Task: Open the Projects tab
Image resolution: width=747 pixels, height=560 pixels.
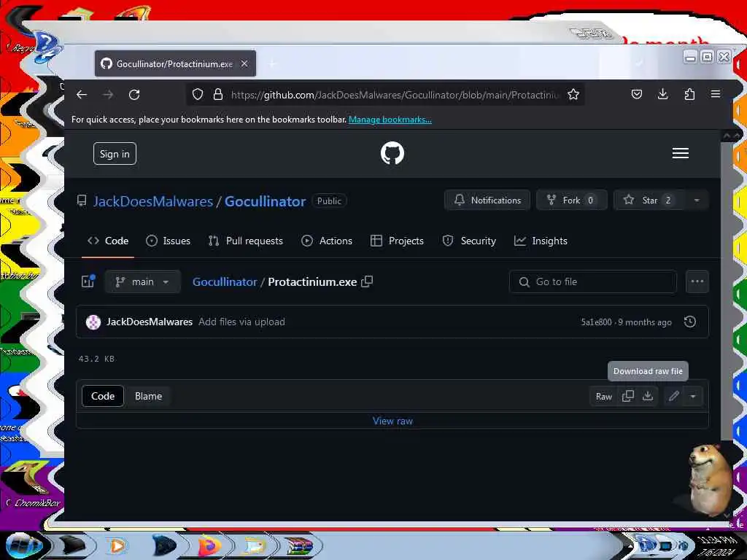Action: pyautogui.click(x=397, y=241)
